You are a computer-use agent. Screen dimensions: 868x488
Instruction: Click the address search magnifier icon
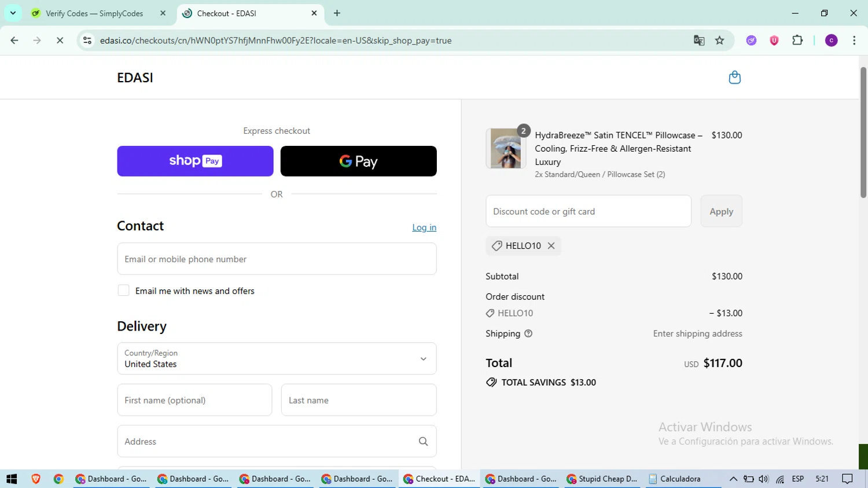coord(423,442)
